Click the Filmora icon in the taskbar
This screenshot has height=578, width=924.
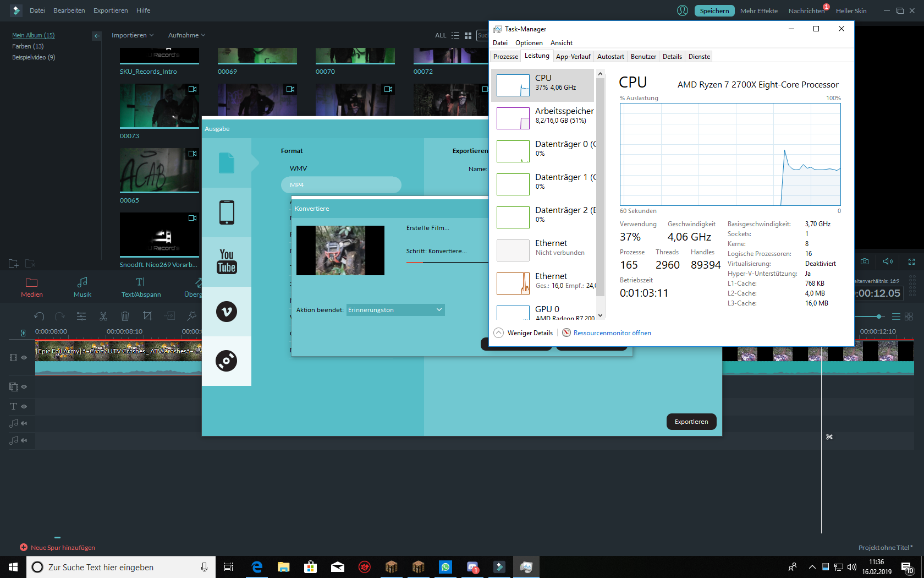(499, 567)
